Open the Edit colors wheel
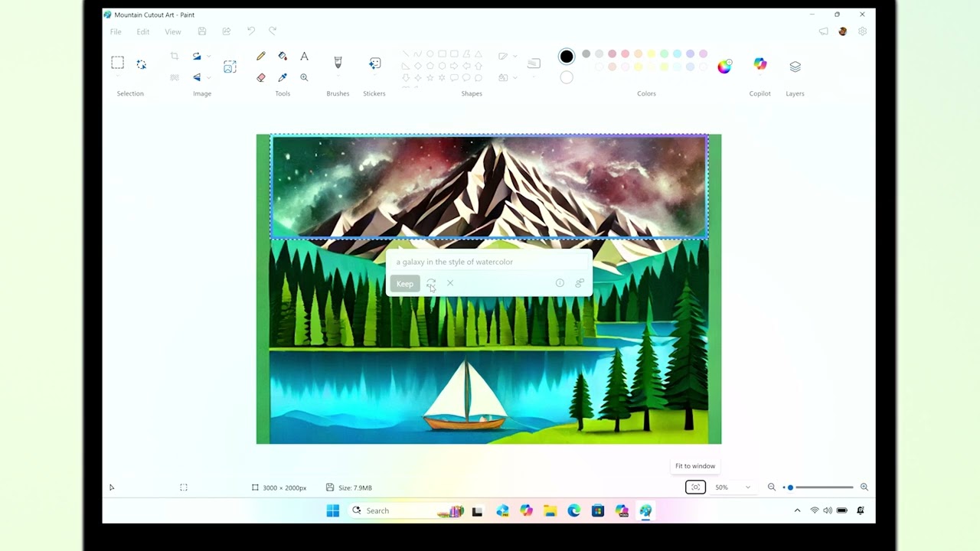Image resolution: width=980 pixels, height=551 pixels. pos(724,67)
